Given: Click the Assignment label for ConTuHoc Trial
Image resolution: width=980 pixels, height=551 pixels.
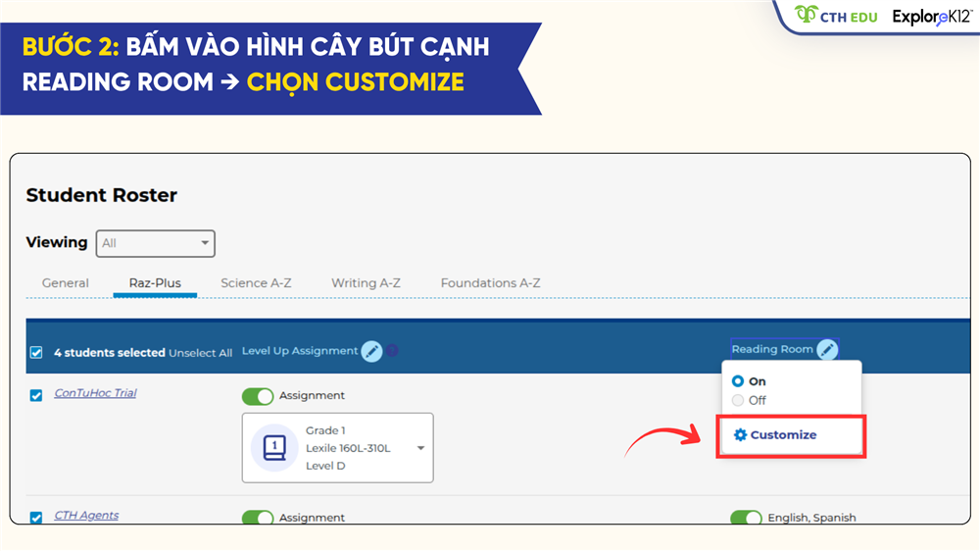Looking at the screenshot, I should (x=312, y=395).
